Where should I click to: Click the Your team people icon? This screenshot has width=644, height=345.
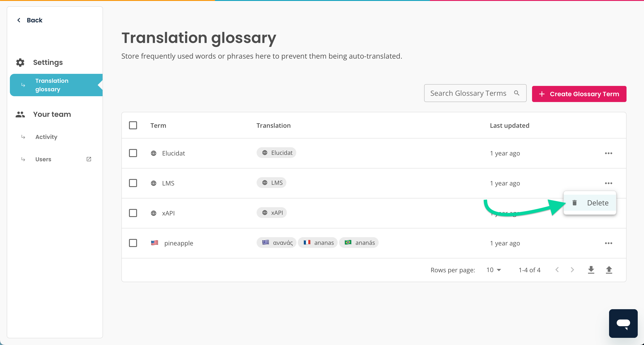(x=20, y=114)
